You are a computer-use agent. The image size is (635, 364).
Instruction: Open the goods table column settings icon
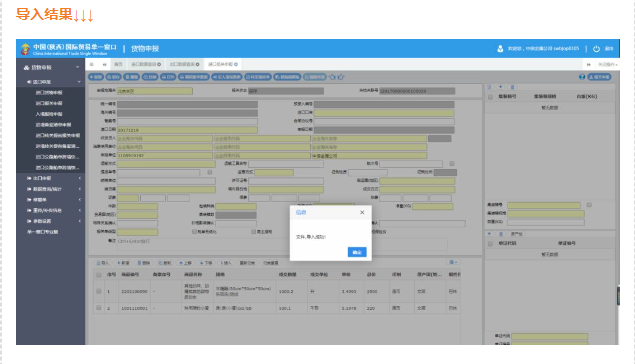453,262
